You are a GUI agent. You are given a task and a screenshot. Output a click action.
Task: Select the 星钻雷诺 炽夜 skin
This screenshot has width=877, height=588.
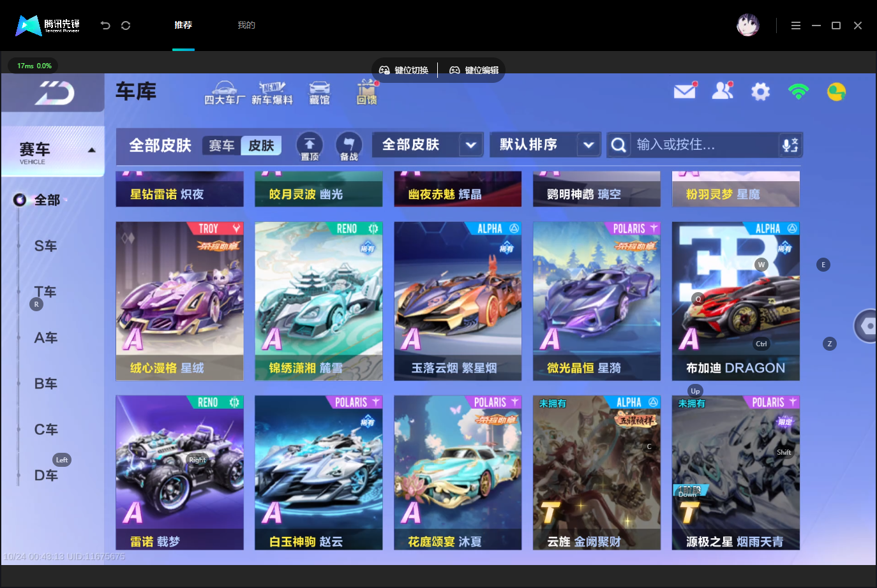(x=179, y=189)
